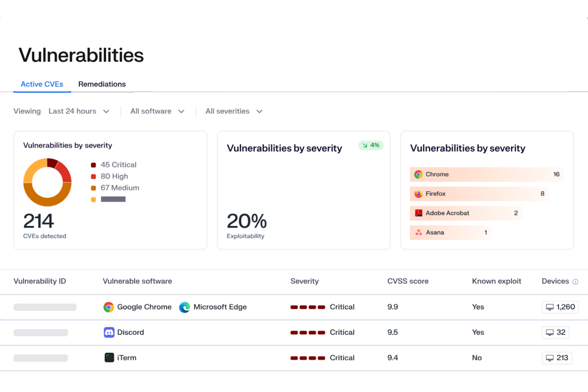This screenshot has width=588, height=392.
Task: Click the 4% trend badge
Action: (371, 145)
